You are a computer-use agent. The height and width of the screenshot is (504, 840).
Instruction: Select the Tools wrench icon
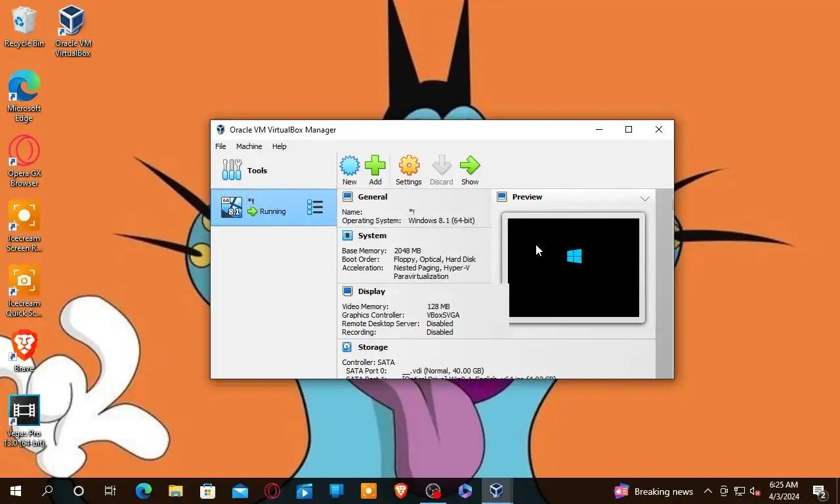pyautogui.click(x=232, y=170)
